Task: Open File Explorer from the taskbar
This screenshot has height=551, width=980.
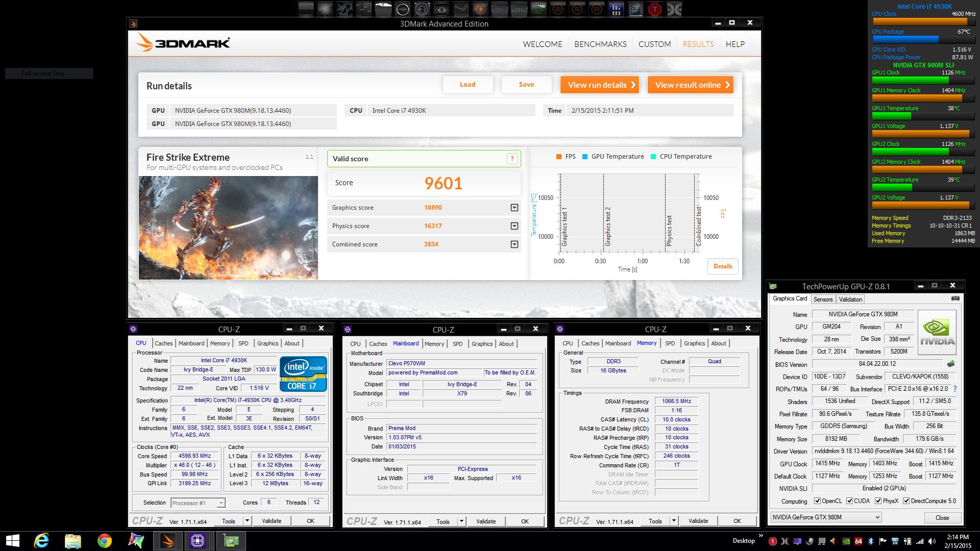Action: [x=73, y=540]
